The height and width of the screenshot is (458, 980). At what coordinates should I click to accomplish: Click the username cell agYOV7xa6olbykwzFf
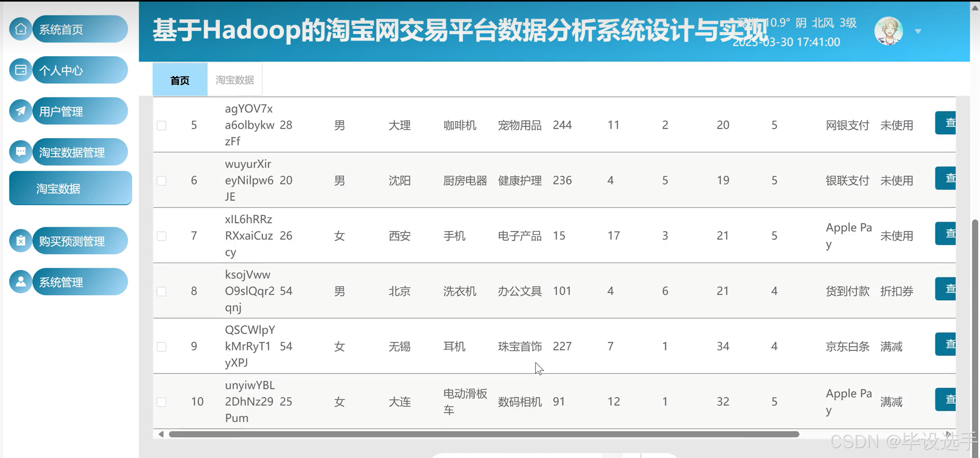250,125
